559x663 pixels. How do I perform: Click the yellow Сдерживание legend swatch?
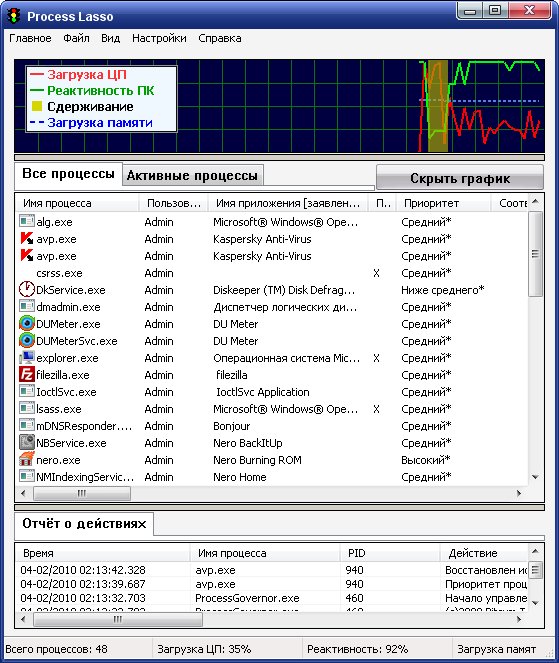click(37, 107)
